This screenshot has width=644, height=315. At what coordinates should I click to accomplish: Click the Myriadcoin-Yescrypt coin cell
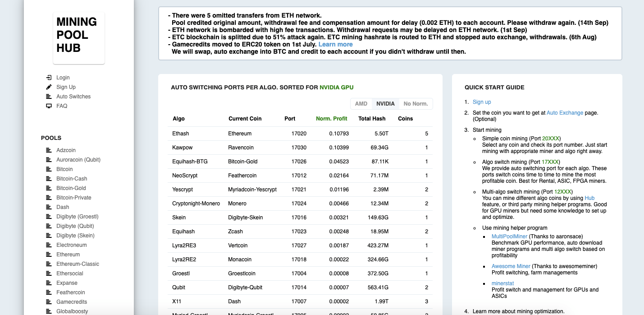pyautogui.click(x=252, y=190)
